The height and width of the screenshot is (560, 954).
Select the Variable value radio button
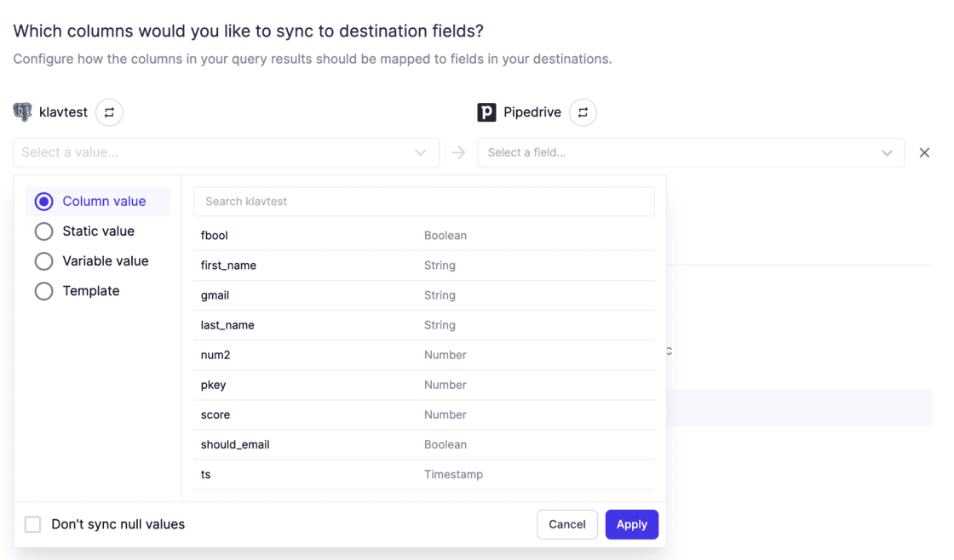click(43, 260)
